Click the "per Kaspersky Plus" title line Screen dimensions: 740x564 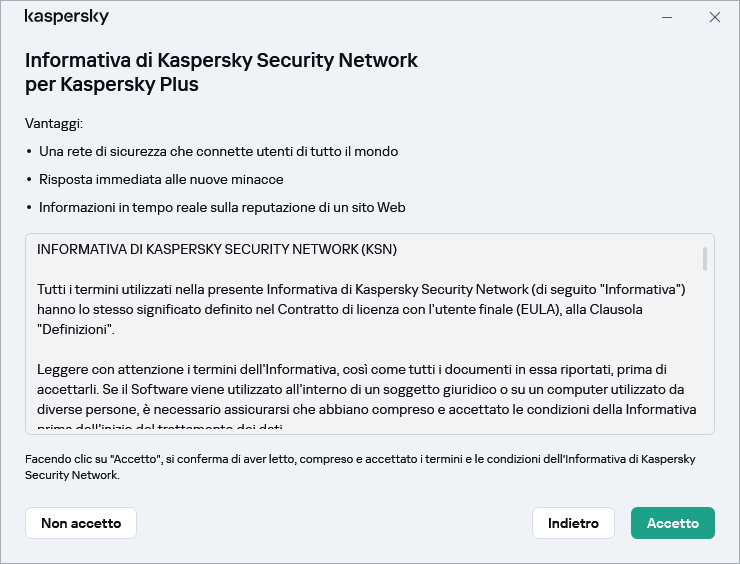click(x=112, y=85)
